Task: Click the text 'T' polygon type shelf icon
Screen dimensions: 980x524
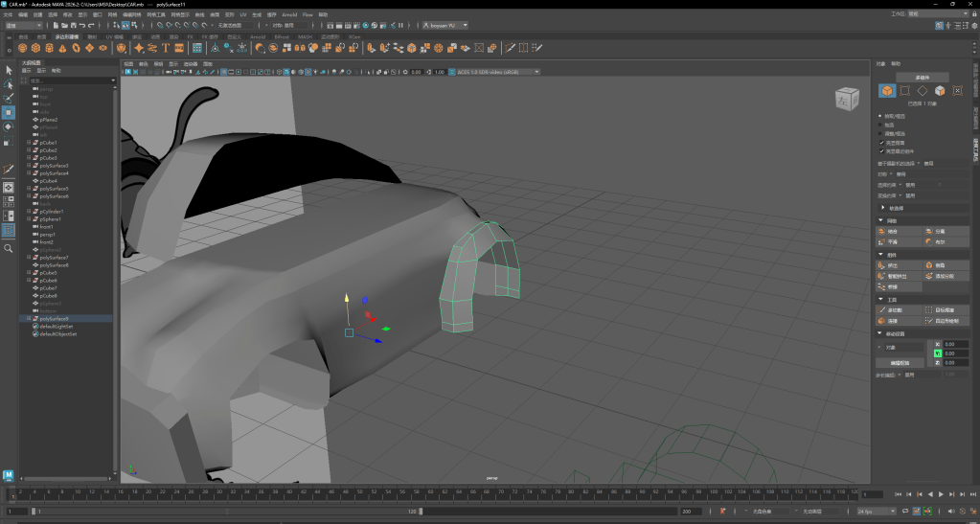Action: (166, 47)
